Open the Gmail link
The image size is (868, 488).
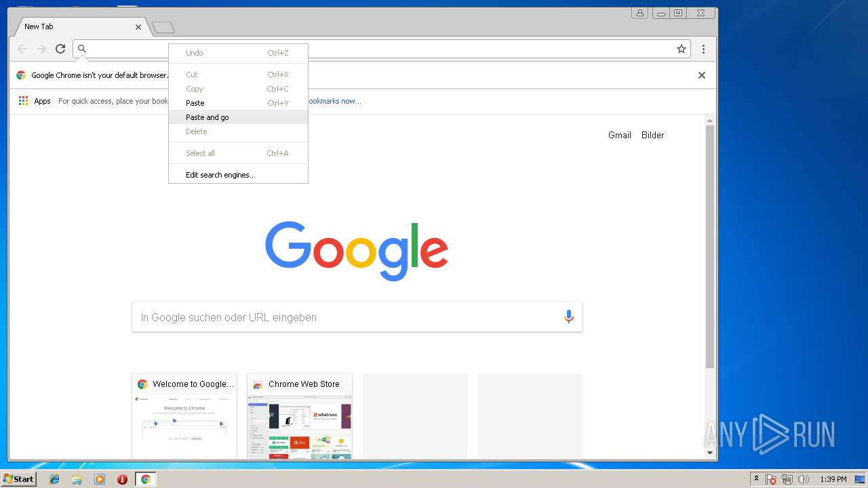click(620, 135)
